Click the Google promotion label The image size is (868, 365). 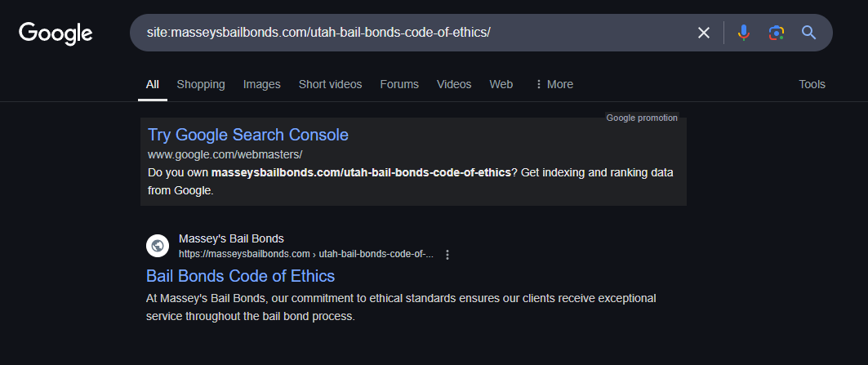[x=642, y=118]
